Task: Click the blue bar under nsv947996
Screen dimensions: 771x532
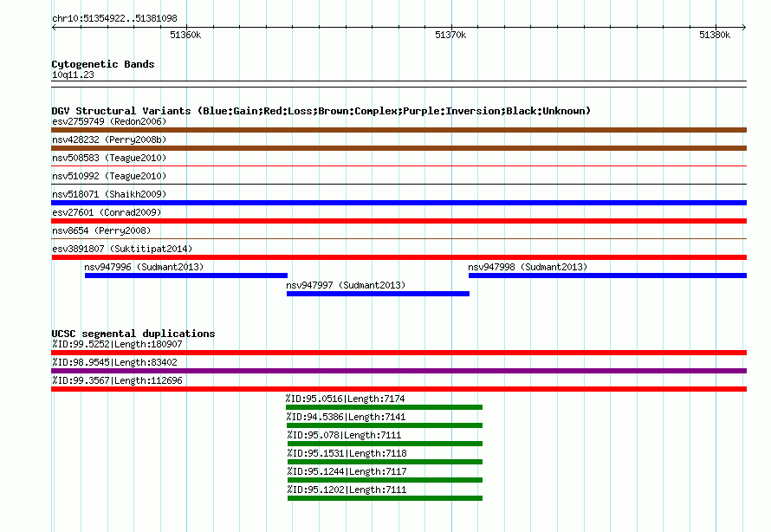Action: [x=186, y=276]
